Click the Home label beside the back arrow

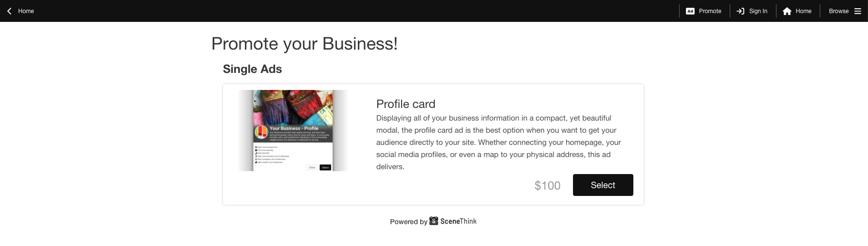coord(26,11)
